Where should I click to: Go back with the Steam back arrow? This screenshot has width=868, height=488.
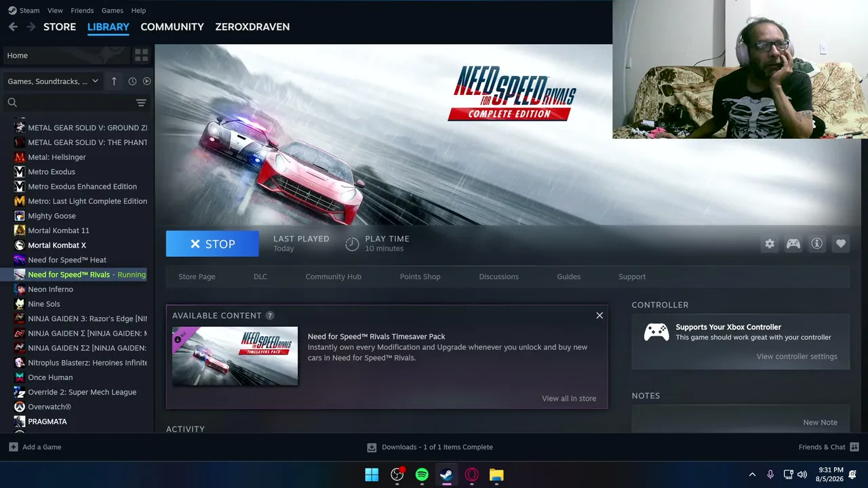[13, 27]
